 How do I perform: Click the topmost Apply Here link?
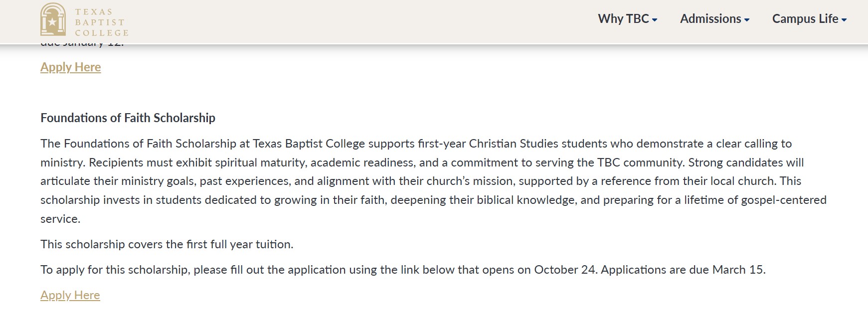point(70,67)
